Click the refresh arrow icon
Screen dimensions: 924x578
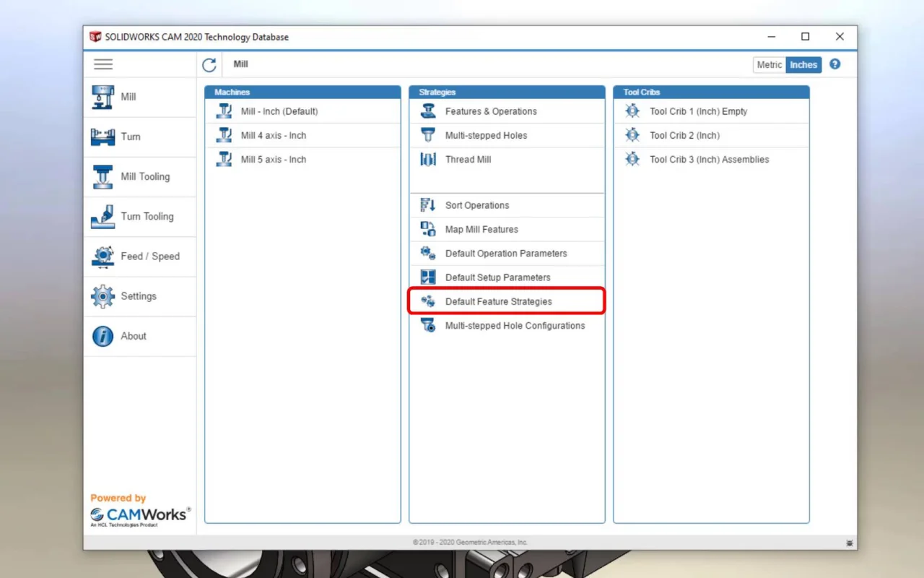209,65
